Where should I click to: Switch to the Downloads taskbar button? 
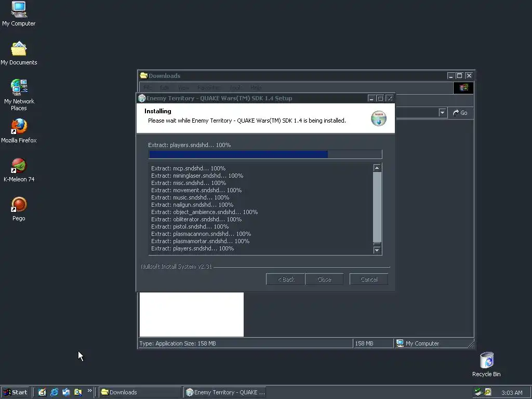click(140, 392)
